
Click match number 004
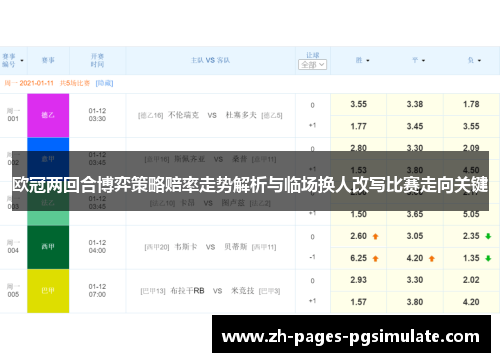13,251
